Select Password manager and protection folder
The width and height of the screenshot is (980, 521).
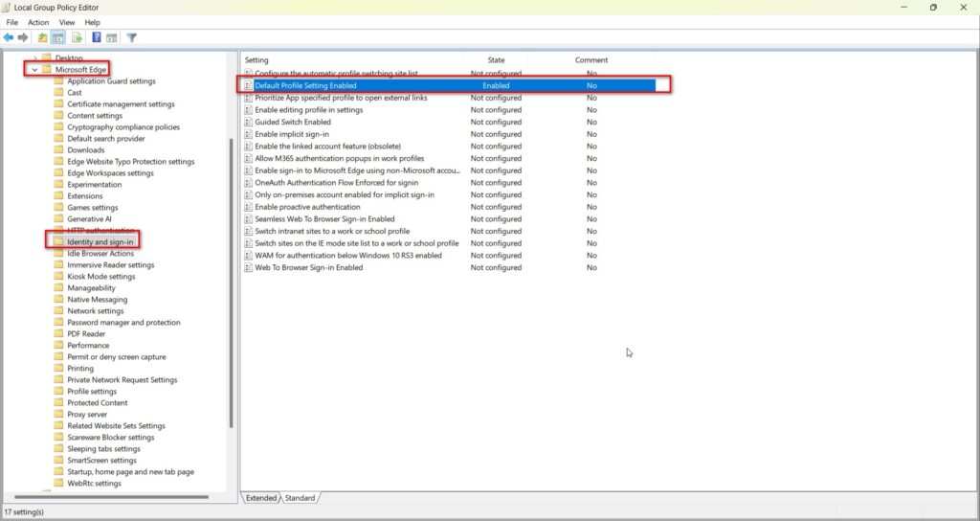pos(123,323)
